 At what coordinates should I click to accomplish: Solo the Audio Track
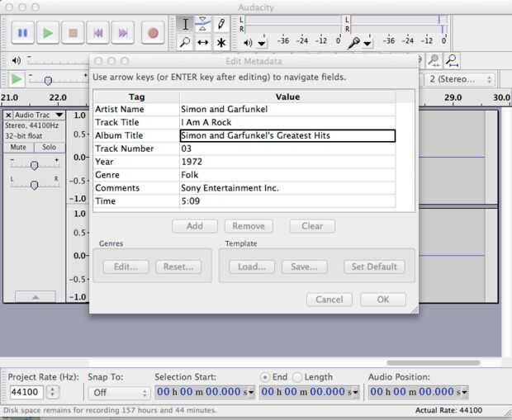coord(50,147)
